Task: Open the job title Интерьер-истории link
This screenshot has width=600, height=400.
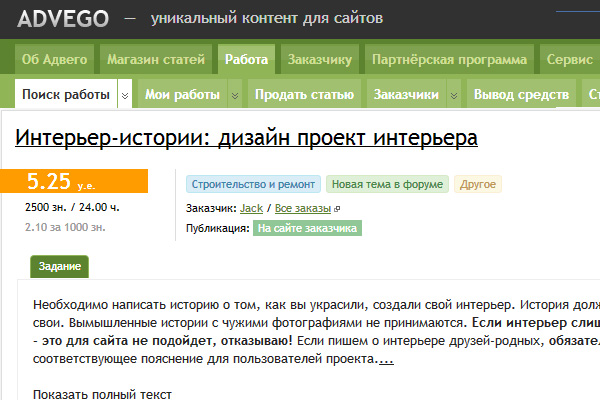Action: tap(246, 137)
